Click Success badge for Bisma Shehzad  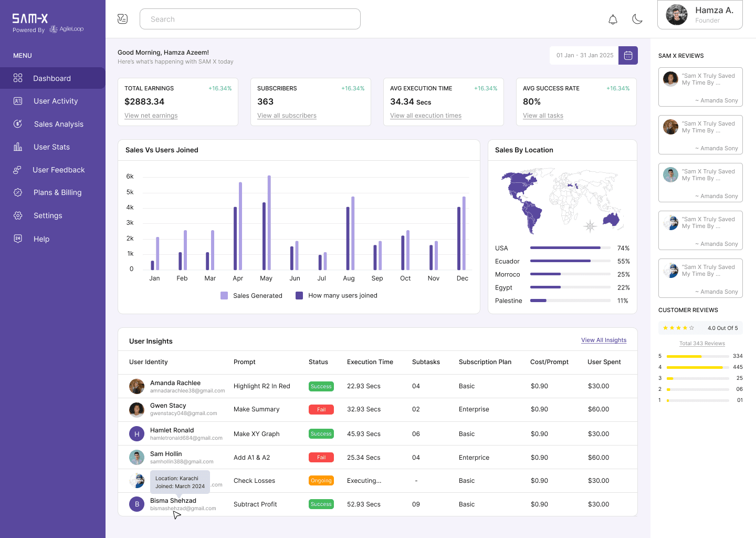click(x=321, y=504)
